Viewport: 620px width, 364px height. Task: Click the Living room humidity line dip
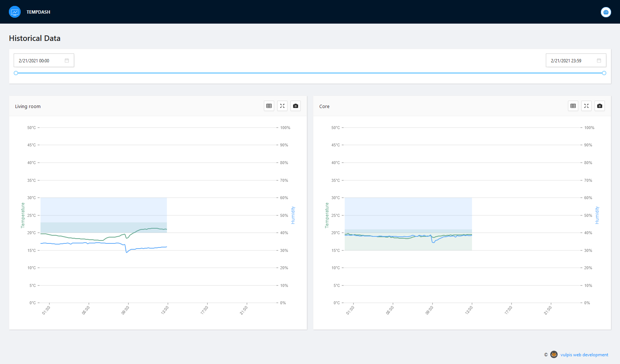click(x=127, y=252)
